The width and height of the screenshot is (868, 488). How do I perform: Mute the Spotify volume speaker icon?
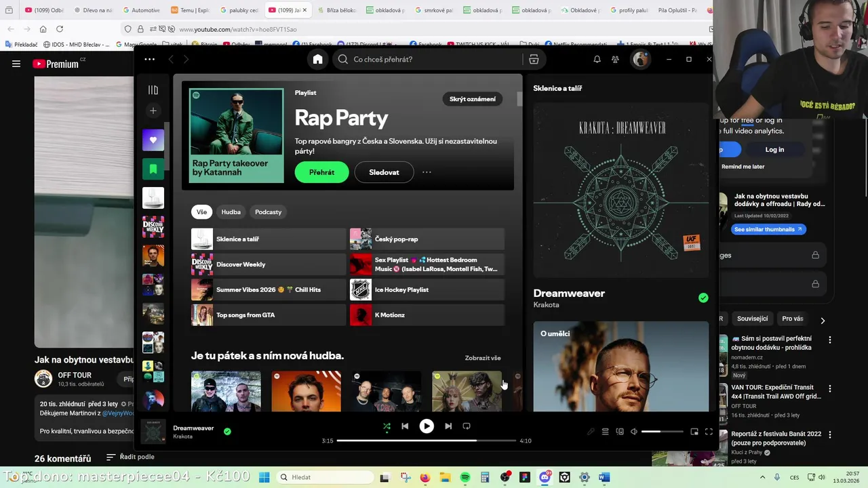pos(634,432)
